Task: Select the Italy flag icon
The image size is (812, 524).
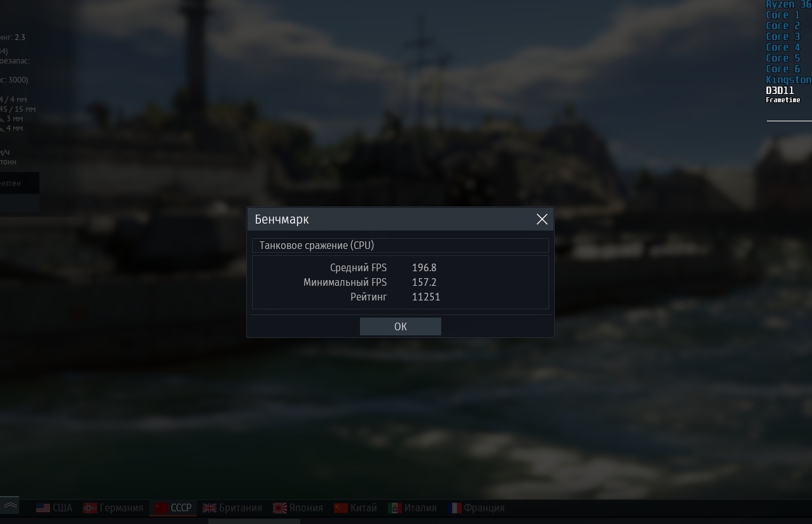Action: (x=395, y=508)
